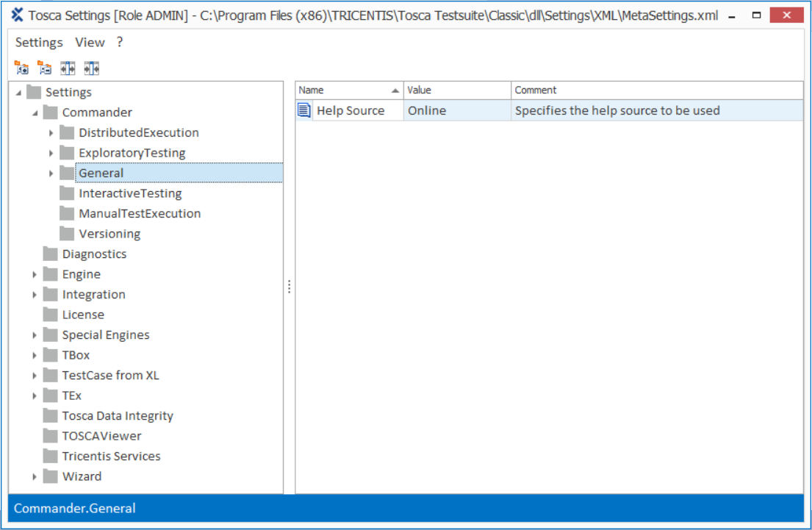The width and height of the screenshot is (812, 530).
Task: Click the document icon beside Help Source
Action: point(304,110)
